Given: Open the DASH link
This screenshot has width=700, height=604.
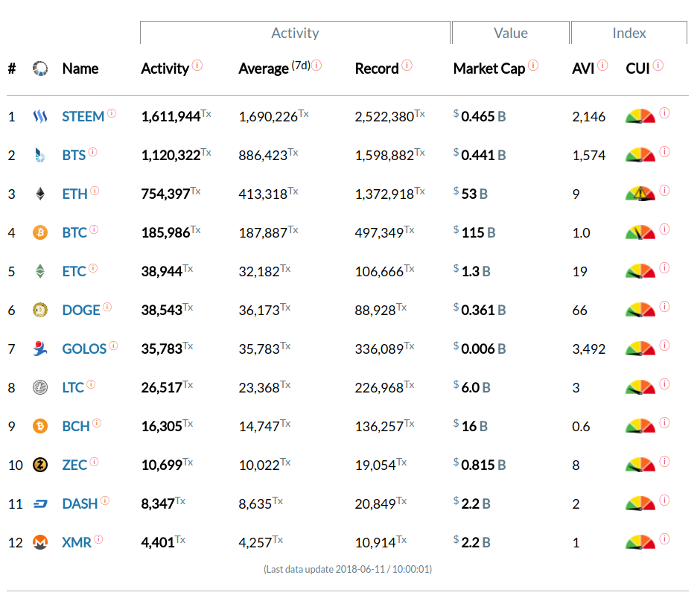Looking at the screenshot, I should (x=80, y=504).
